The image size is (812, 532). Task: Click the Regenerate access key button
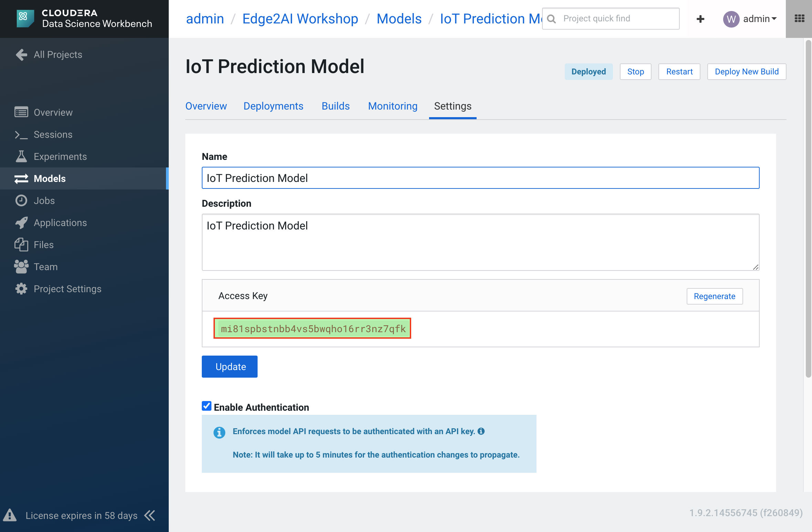(714, 296)
